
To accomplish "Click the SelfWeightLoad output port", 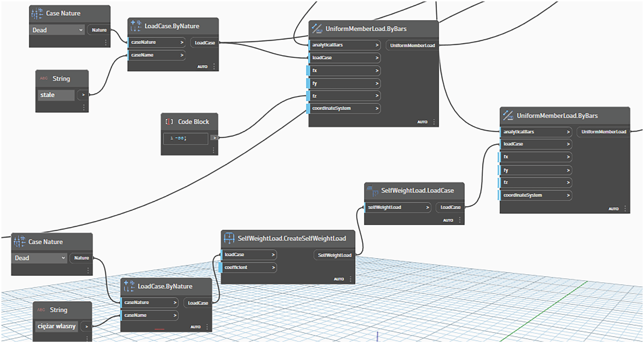I will 334,255.
